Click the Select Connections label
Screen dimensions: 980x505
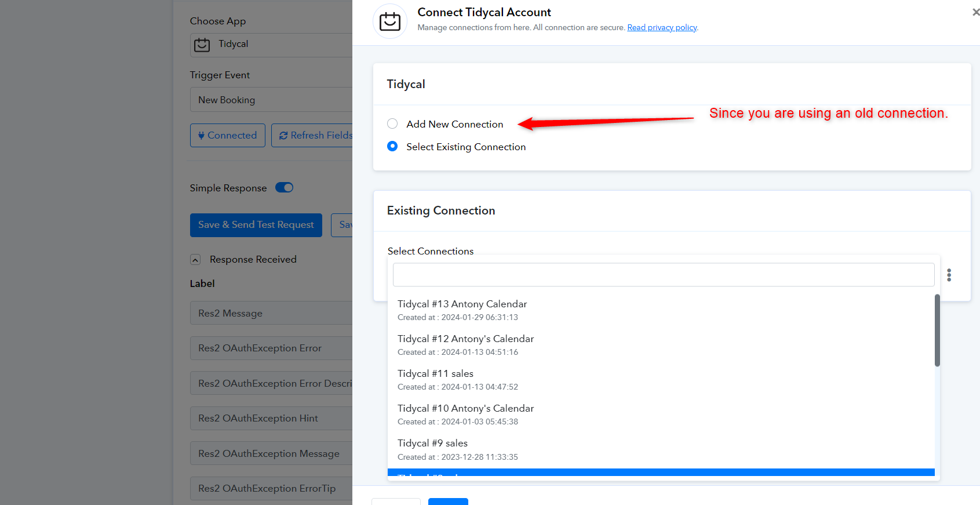click(x=431, y=251)
